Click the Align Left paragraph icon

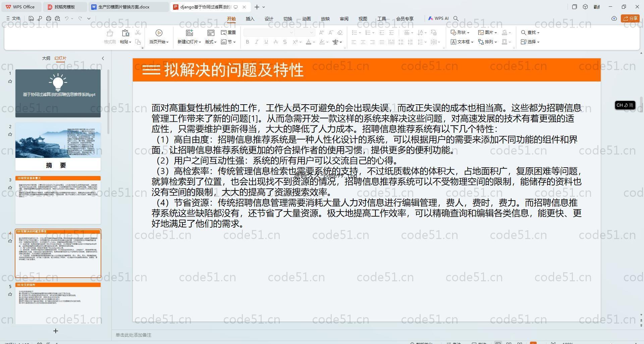coord(354,42)
